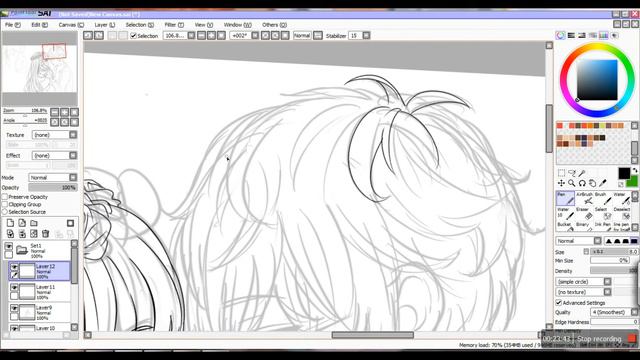
Task: Select the Pen tool
Action: coord(565,198)
